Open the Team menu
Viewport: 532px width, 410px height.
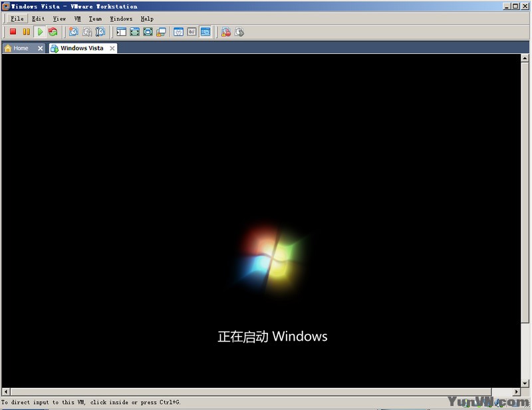click(x=95, y=19)
